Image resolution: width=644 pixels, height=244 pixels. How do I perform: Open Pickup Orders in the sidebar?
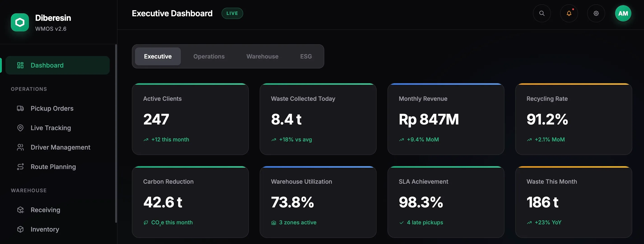(x=58, y=108)
